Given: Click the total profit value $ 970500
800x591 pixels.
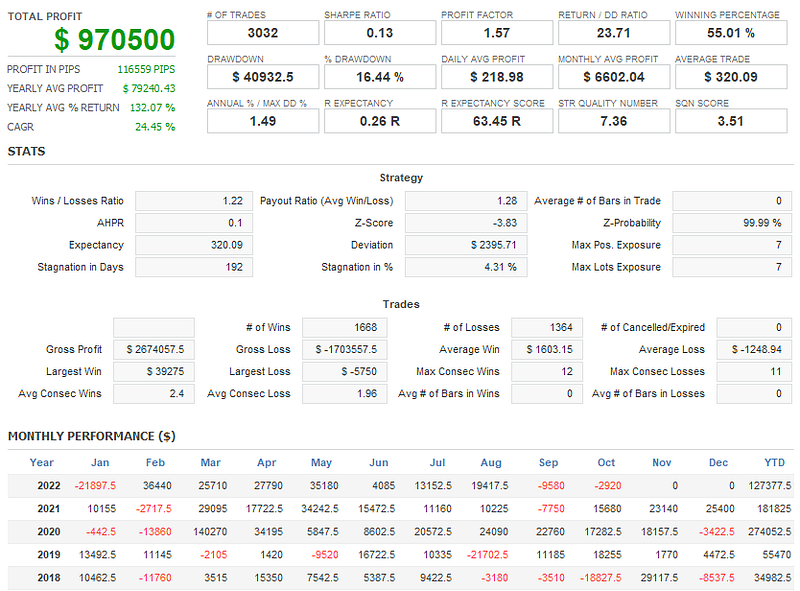Looking at the screenshot, I should (114, 39).
